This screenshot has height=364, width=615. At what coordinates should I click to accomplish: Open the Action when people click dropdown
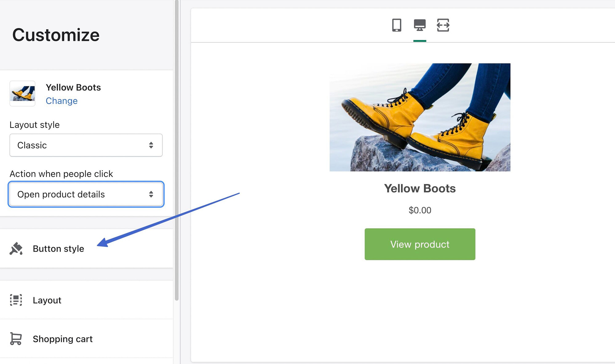80,194
